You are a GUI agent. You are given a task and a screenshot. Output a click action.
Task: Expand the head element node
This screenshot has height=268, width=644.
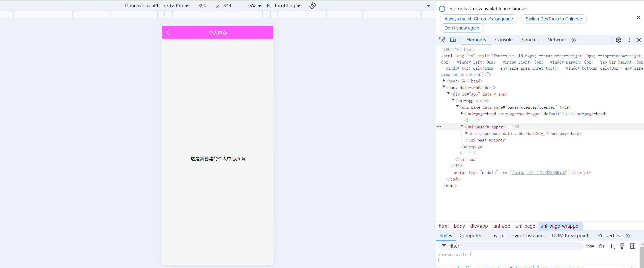tap(444, 81)
